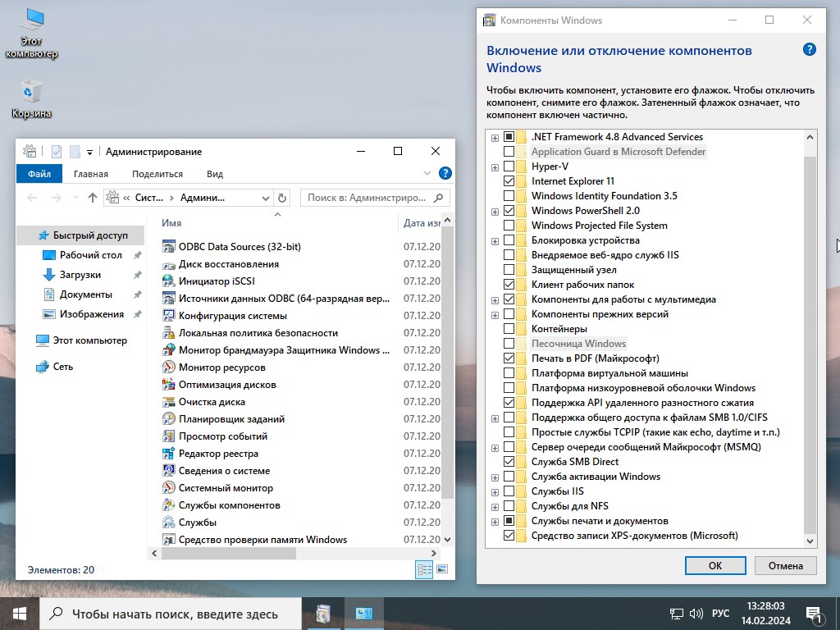Select the Системный монитор icon
840x630 pixels.
pos(169,487)
